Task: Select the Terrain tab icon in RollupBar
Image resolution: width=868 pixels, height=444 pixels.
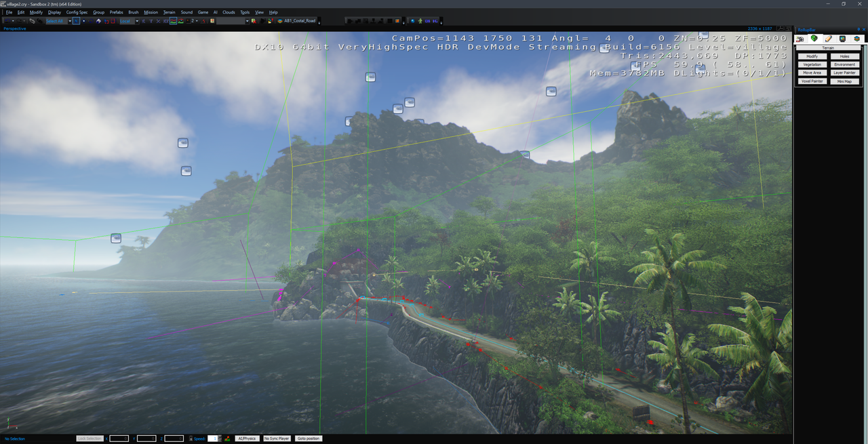Action: click(x=814, y=38)
